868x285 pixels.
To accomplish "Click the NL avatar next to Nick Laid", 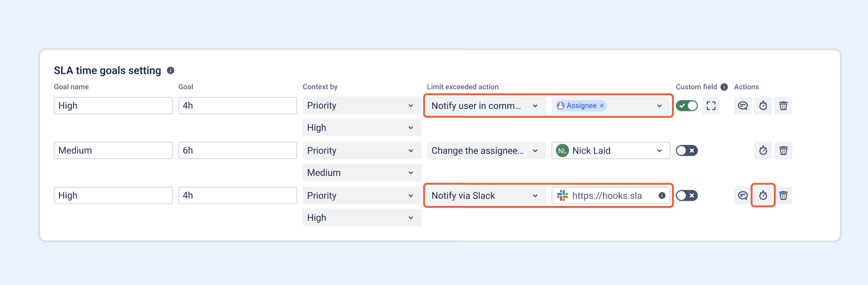I will [x=562, y=151].
